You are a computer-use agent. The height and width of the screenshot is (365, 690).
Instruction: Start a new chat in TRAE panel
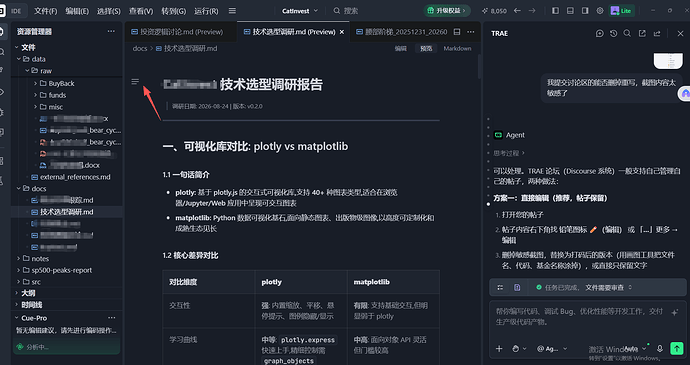coord(599,33)
